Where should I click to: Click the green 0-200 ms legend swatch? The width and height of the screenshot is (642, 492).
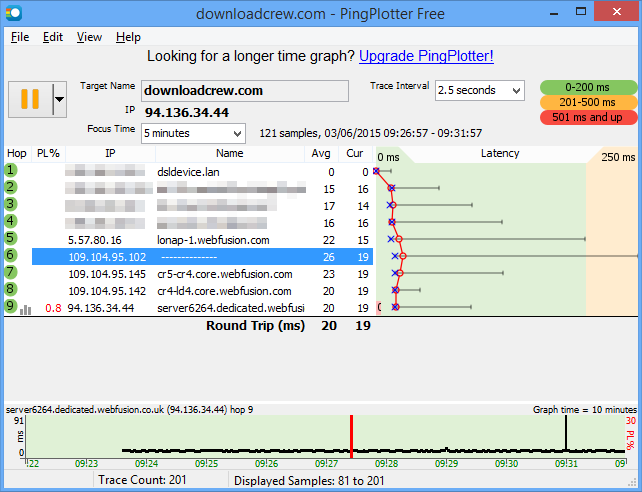point(588,87)
